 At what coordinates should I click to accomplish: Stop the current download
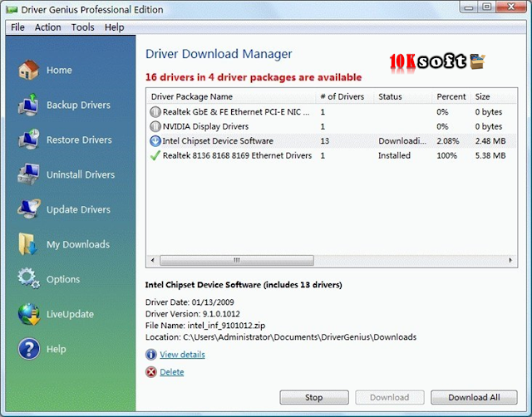314,397
